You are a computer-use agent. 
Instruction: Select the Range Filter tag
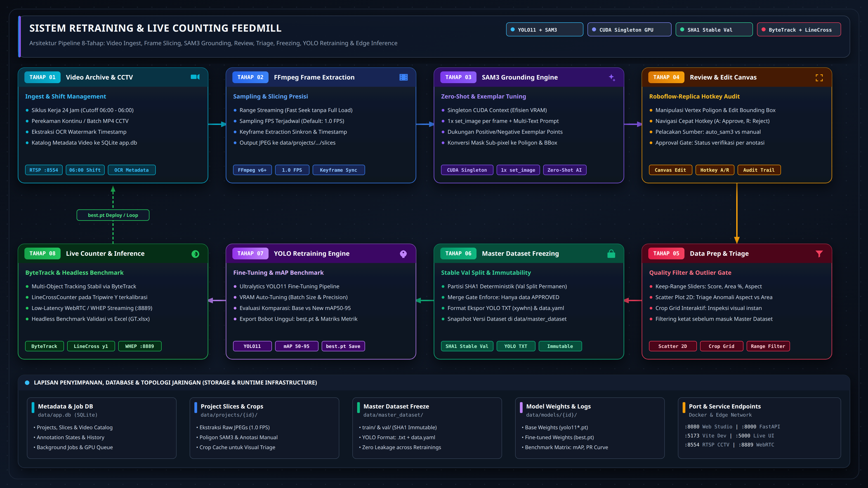(x=768, y=346)
